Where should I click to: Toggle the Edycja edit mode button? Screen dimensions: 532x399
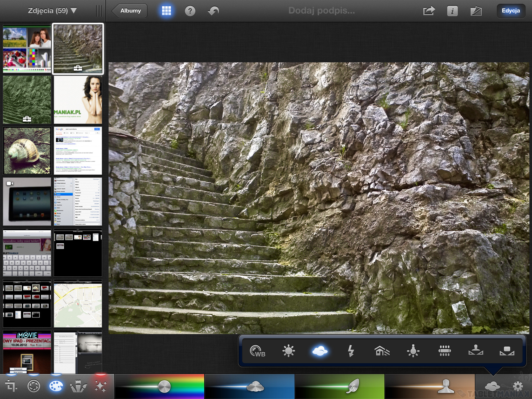point(511,11)
